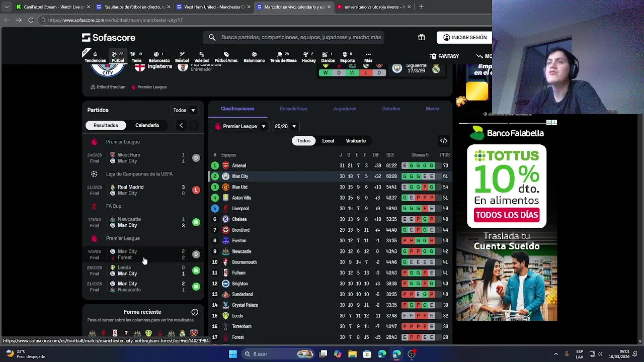Select the Todos standings filter
The height and width of the screenshot is (362, 644).
303,141
